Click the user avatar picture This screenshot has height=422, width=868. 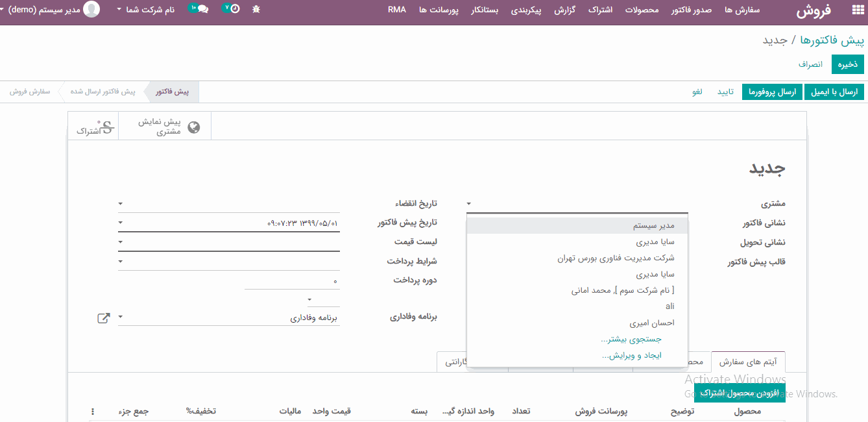(92, 10)
